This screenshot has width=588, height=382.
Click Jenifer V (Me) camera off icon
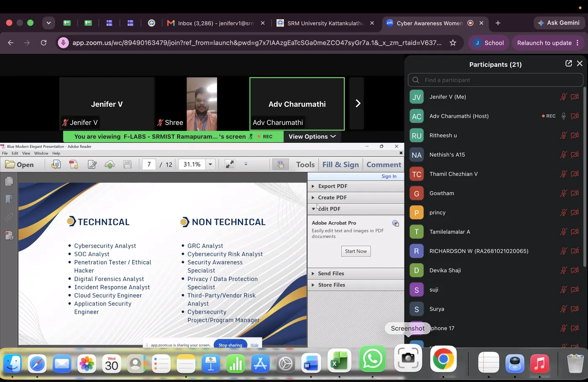pos(575,97)
